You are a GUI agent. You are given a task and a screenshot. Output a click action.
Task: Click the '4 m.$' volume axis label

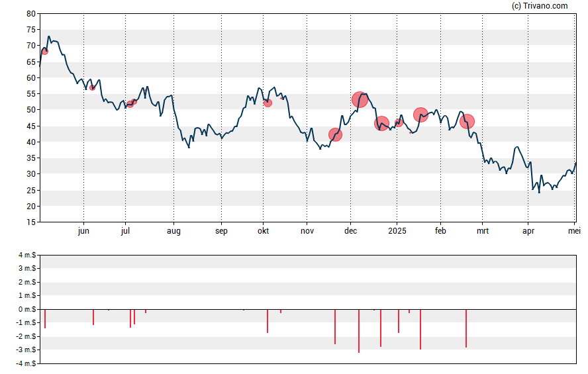pos(27,256)
